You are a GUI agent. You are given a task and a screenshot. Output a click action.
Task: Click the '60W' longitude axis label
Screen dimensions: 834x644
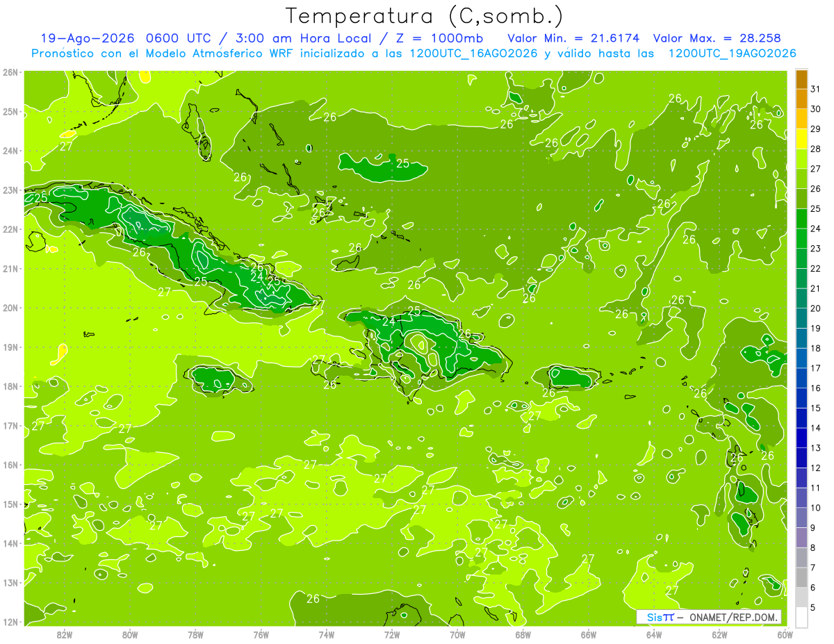[785, 634]
